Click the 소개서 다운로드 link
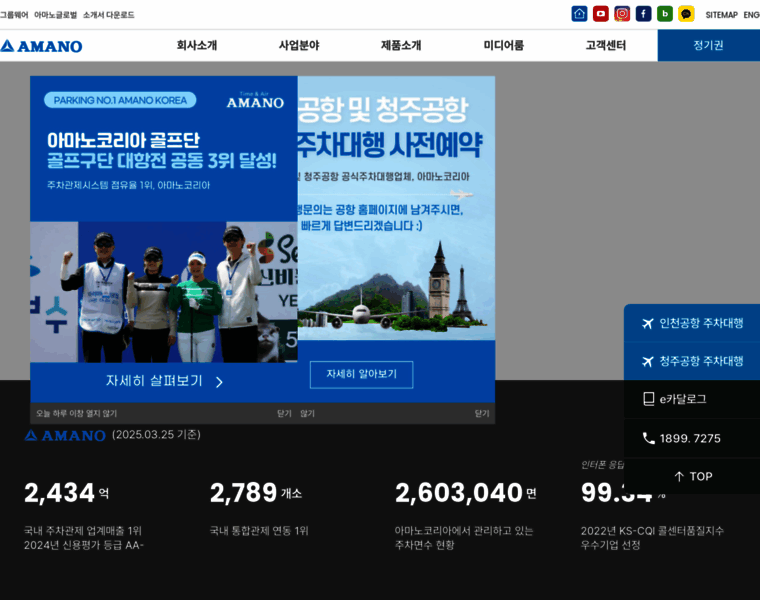760x600 pixels. (x=109, y=15)
